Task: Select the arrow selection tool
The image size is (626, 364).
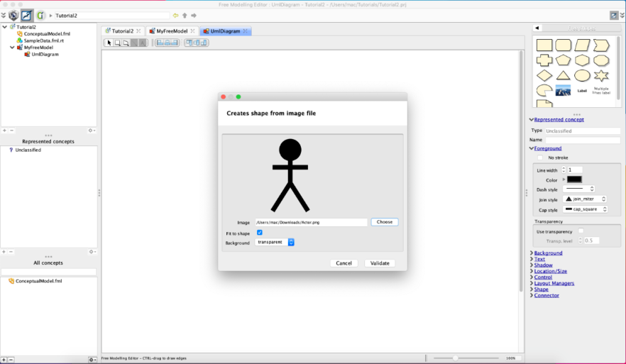Action: [x=109, y=43]
